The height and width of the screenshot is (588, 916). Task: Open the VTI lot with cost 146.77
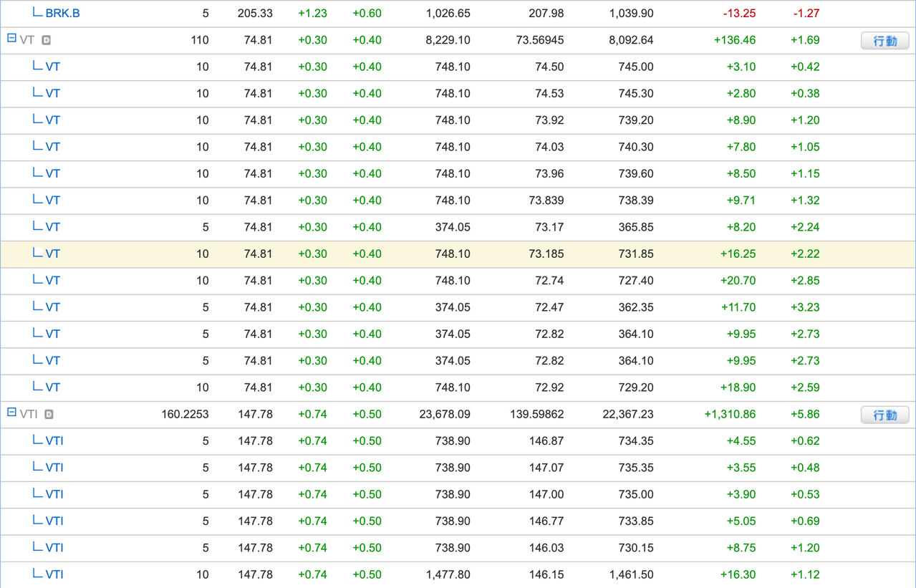pos(54,521)
